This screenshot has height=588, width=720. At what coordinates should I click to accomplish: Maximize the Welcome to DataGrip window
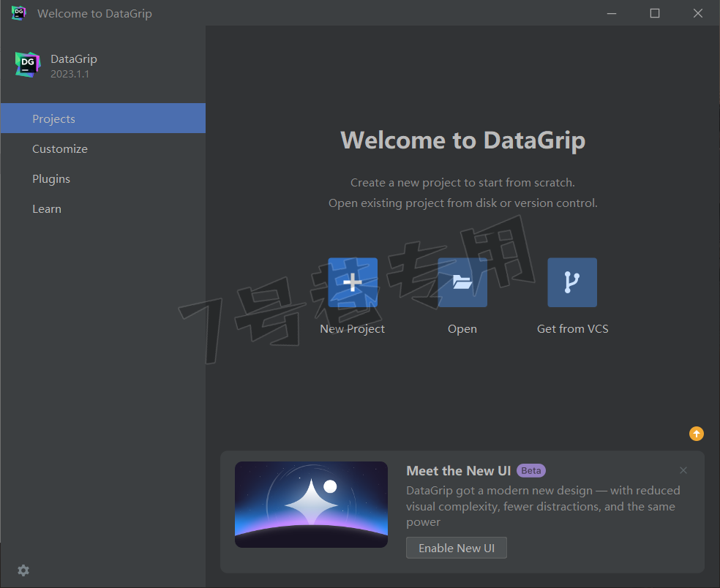655,13
